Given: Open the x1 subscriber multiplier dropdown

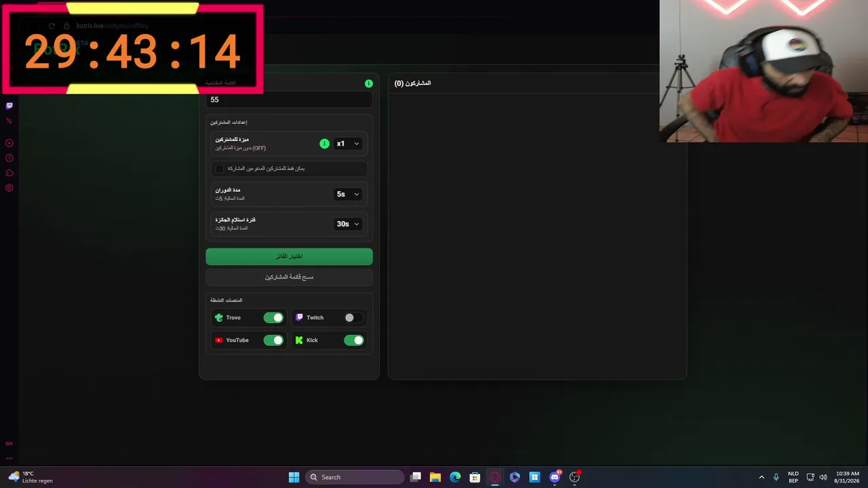Looking at the screenshot, I should tap(347, 144).
